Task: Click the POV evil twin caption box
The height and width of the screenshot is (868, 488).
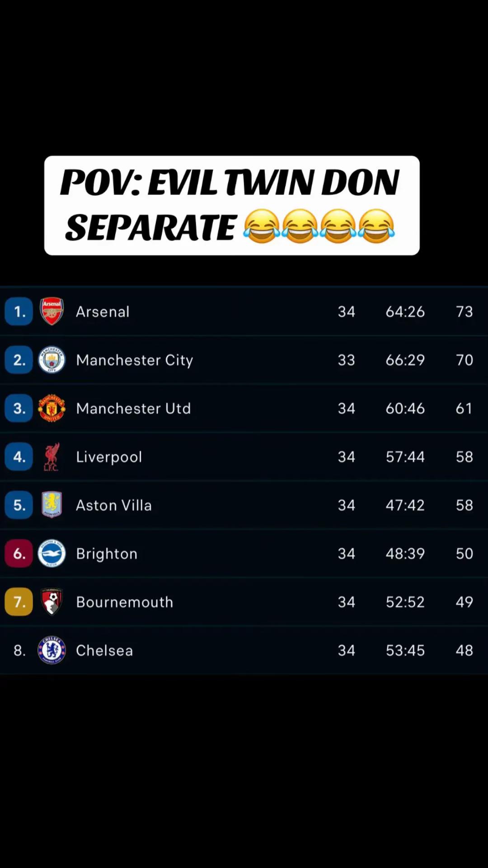Action: tap(232, 206)
